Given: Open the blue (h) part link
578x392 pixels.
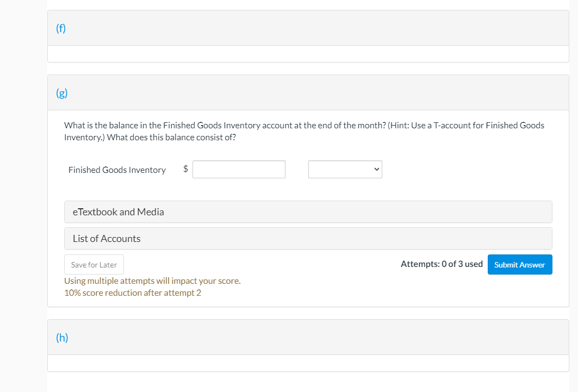Looking at the screenshot, I should tap(62, 338).
